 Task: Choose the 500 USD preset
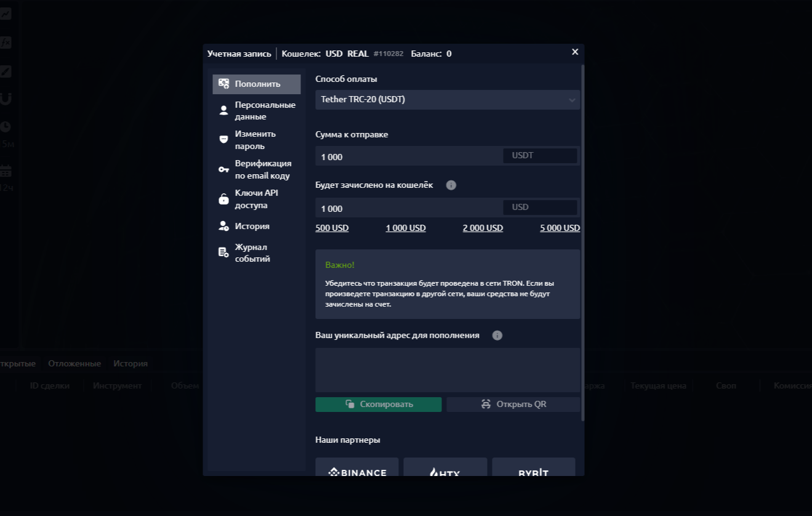coord(332,228)
